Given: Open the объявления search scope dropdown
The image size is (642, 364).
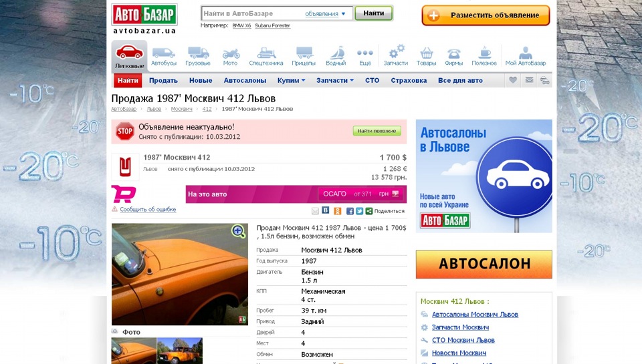Looking at the screenshot, I should click(325, 14).
